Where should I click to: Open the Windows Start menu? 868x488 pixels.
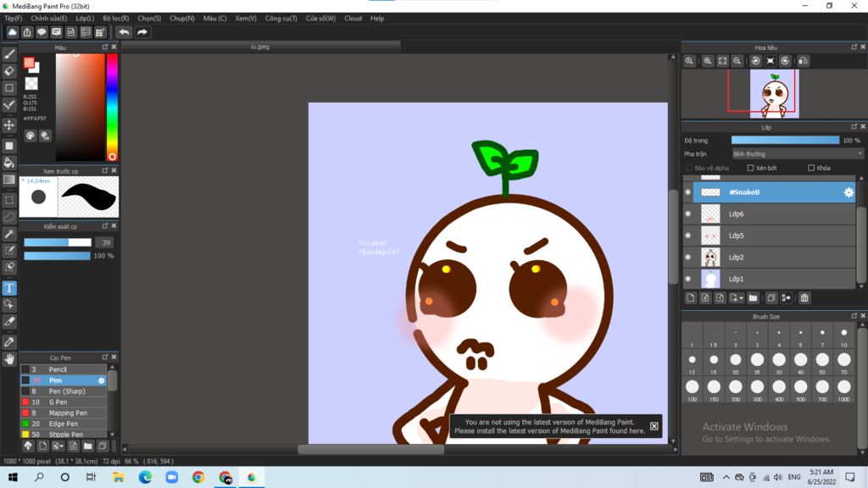[x=12, y=477]
